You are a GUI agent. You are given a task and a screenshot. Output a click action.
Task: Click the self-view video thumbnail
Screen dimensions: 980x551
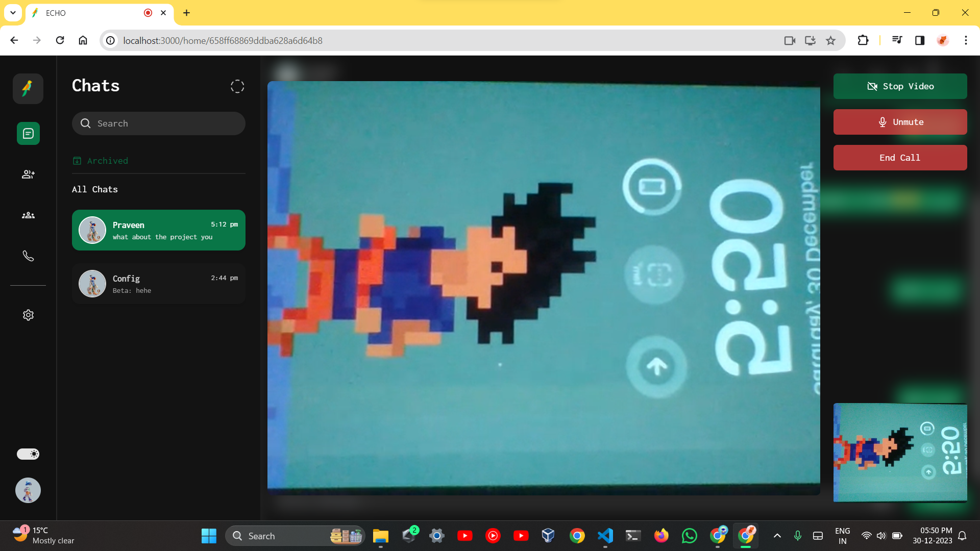coord(900,453)
